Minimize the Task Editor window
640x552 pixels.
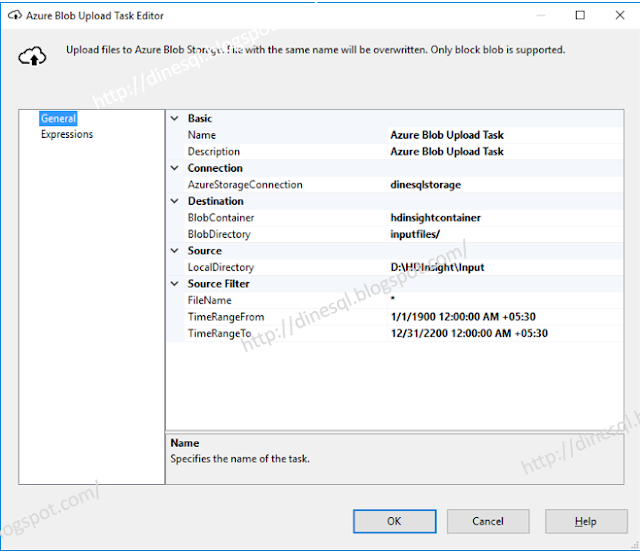541,16
